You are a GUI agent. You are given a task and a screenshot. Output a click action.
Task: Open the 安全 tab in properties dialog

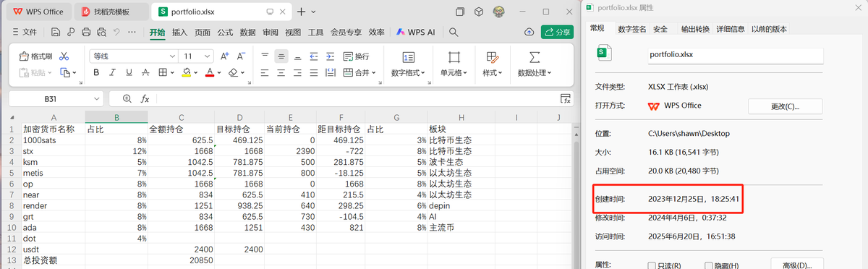coord(660,29)
